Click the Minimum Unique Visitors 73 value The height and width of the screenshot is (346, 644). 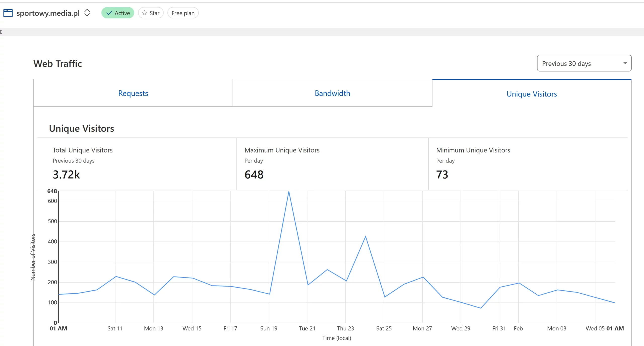(x=442, y=175)
